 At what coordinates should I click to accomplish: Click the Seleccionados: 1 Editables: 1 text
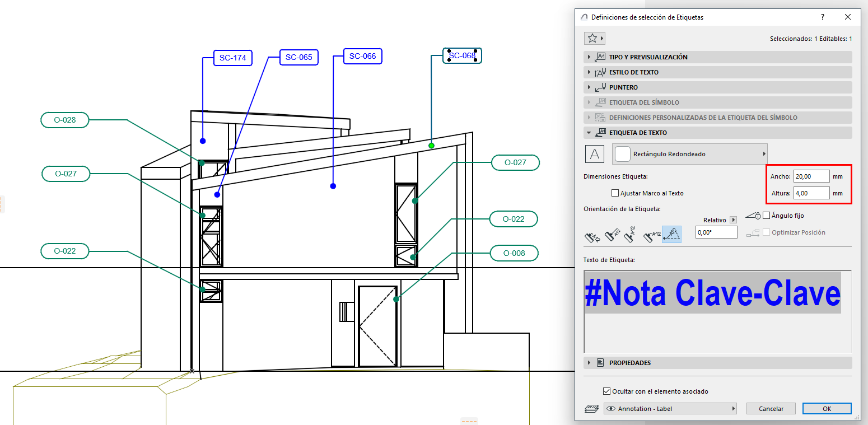(x=811, y=39)
